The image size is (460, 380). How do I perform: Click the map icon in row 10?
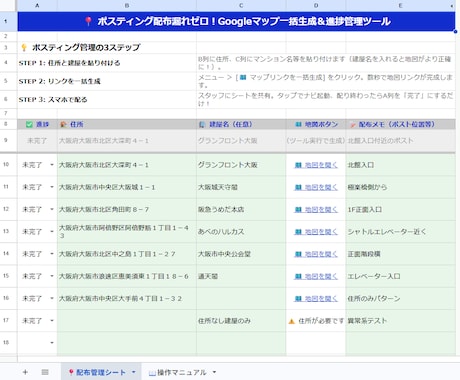click(298, 165)
